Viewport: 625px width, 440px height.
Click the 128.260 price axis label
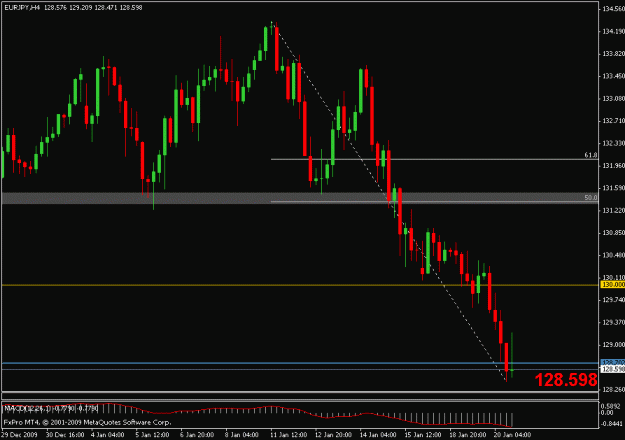pos(613,389)
